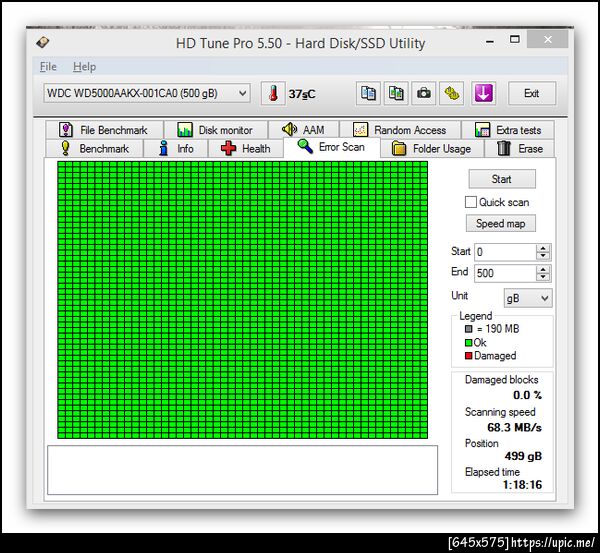Click the gray 190 MB legend swatch
This screenshot has width=600, height=553.
point(468,329)
